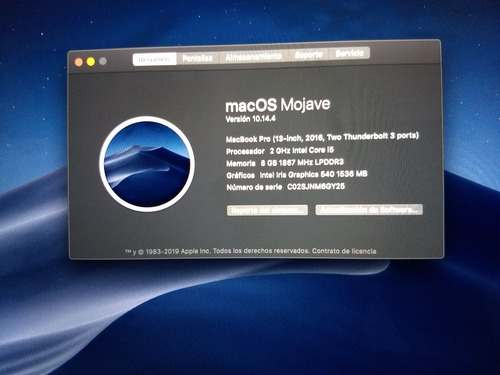The height and width of the screenshot is (375, 500).
Task: Close the window with red button
Action: (79, 62)
